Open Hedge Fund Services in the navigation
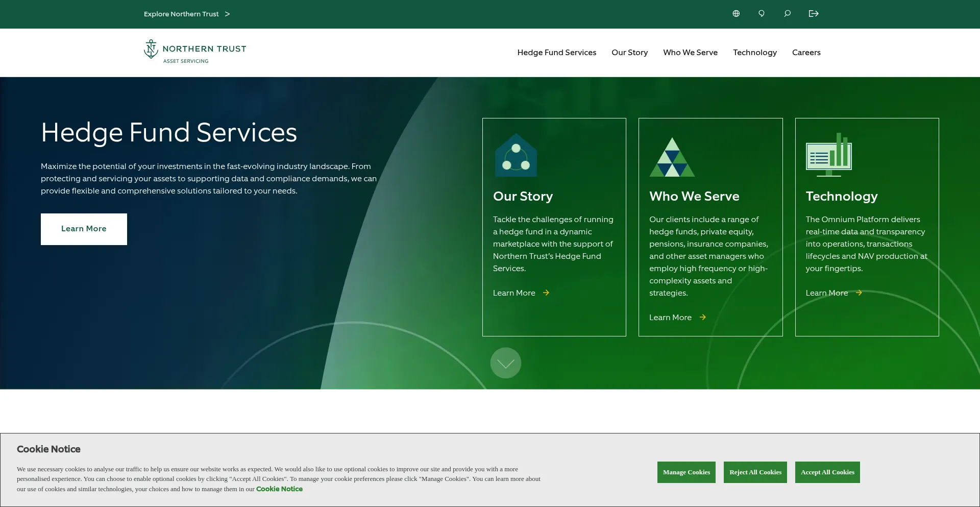This screenshot has height=507, width=980. pyautogui.click(x=557, y=53)
